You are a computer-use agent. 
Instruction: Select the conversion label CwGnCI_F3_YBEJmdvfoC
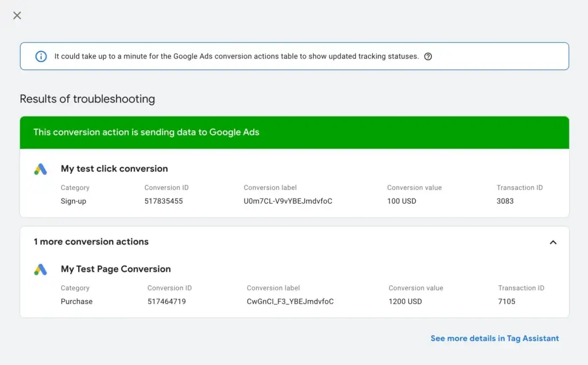289,301
